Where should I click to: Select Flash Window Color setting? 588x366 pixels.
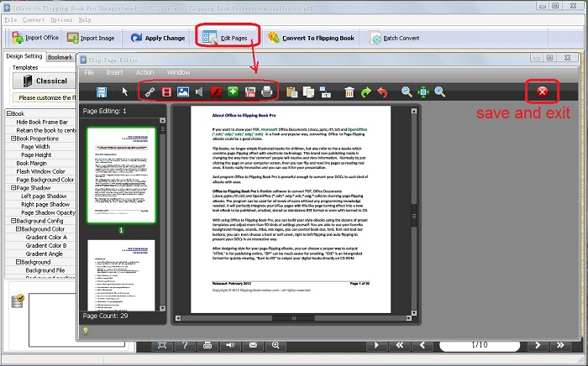pyautogui.click(x=41, y=171)
